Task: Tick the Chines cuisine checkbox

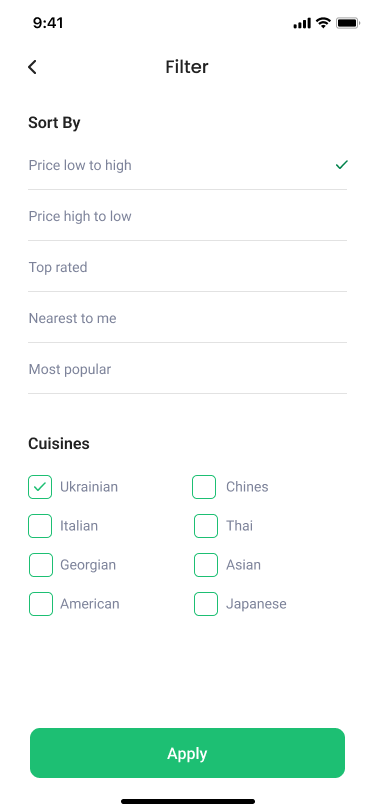Action: point(204,487)
